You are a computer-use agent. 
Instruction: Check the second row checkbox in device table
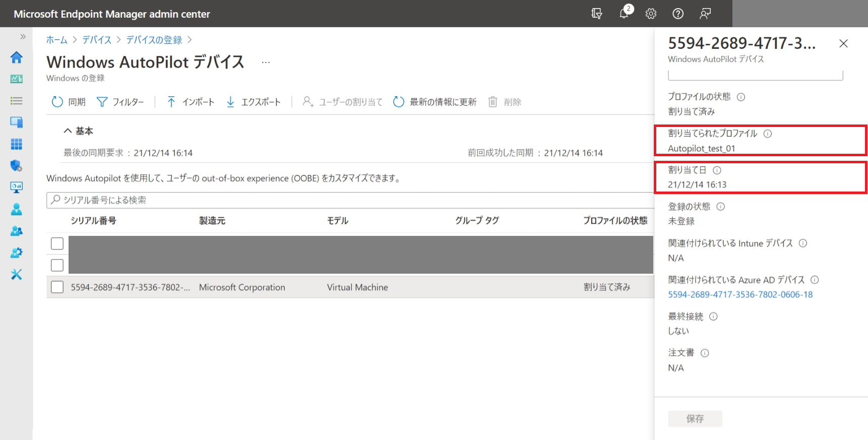tap(57, 265)
